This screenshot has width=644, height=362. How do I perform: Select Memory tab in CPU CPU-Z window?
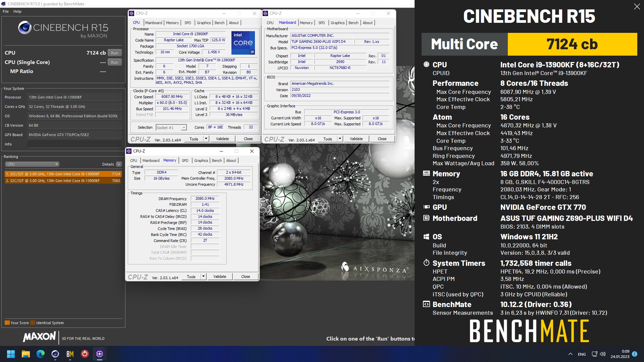pyautogui.click(x=172, y=23)
